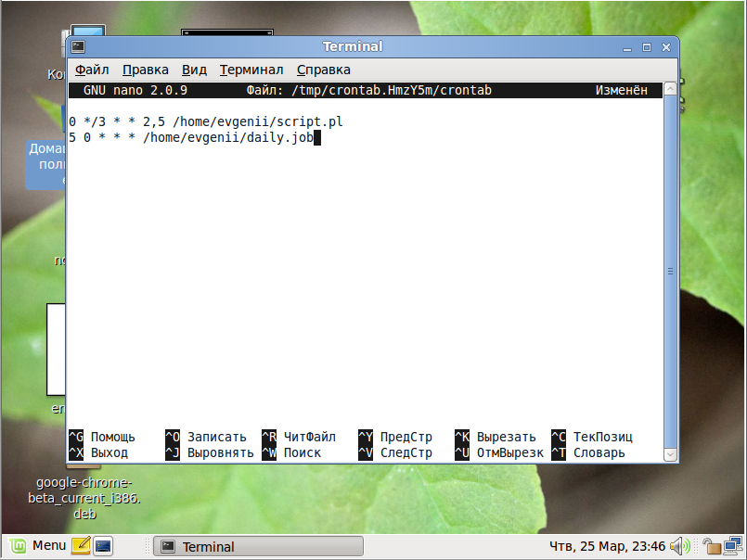Open the Справка menu
The image size is (747, 560).
click(x=324, y=70)
